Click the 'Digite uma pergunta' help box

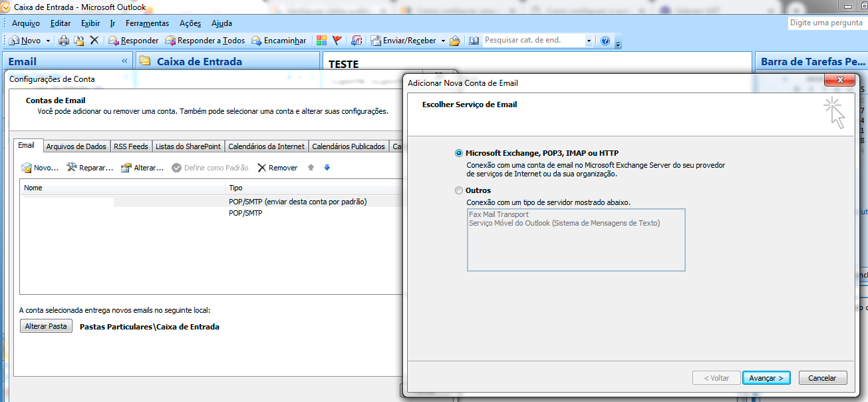pyautogui.click(x=827, y=23)
